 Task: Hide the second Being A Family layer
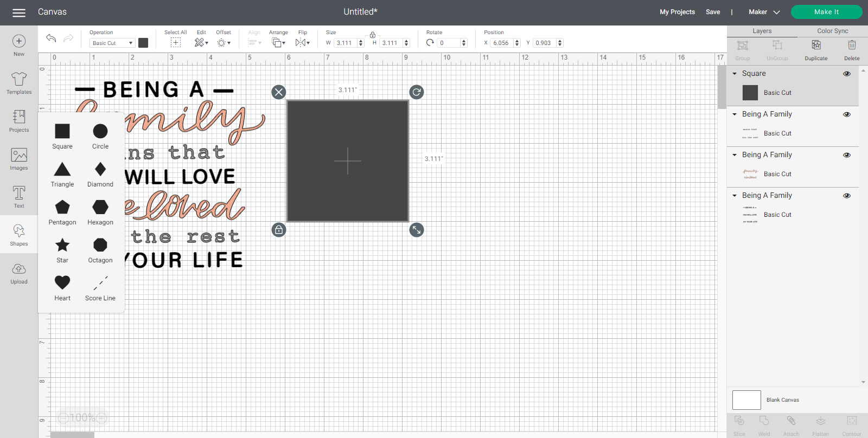[x=847, y=155]
